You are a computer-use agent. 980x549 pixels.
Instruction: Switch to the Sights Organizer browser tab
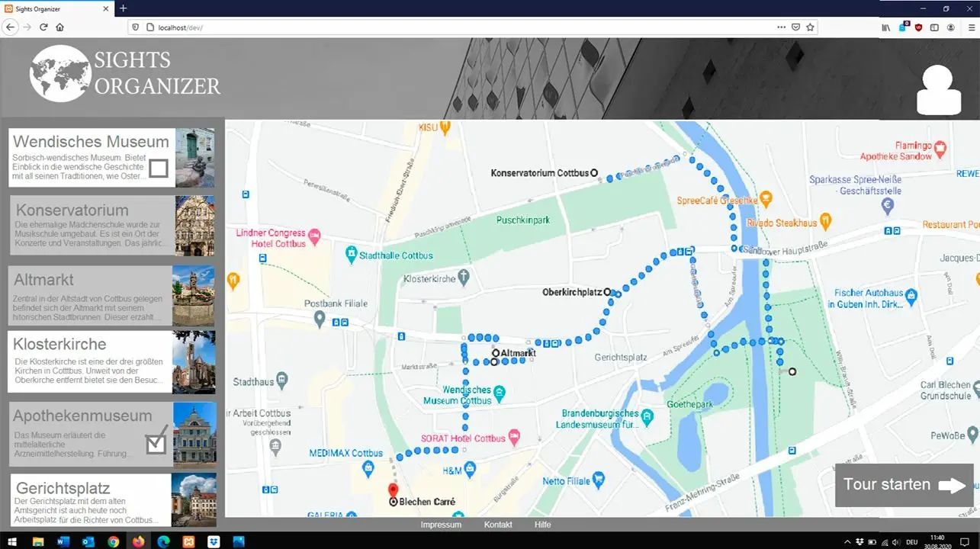[x=55, y=8]
